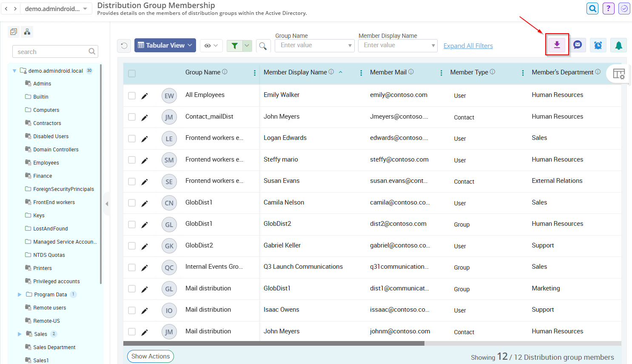
Task: Open the Expand All Filters link
Action: click(468, 45)
